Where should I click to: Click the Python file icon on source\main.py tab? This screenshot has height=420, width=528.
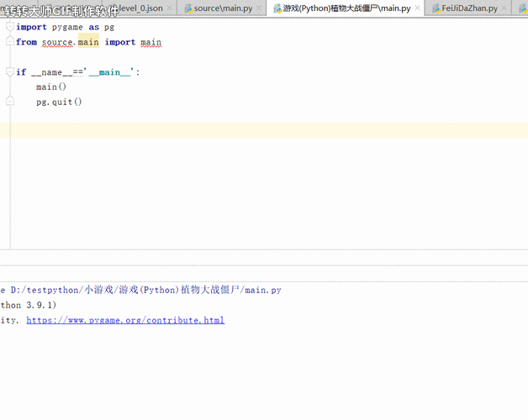(188, 8)
